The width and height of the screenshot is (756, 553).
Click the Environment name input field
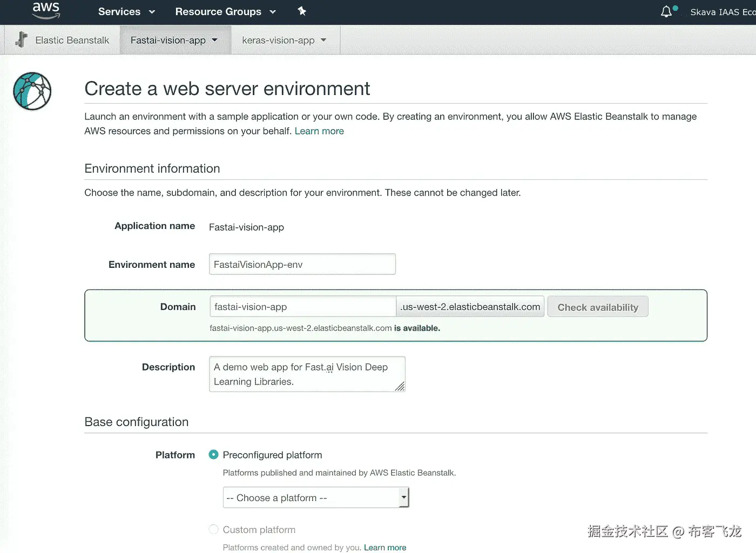(x=302, y=265)
